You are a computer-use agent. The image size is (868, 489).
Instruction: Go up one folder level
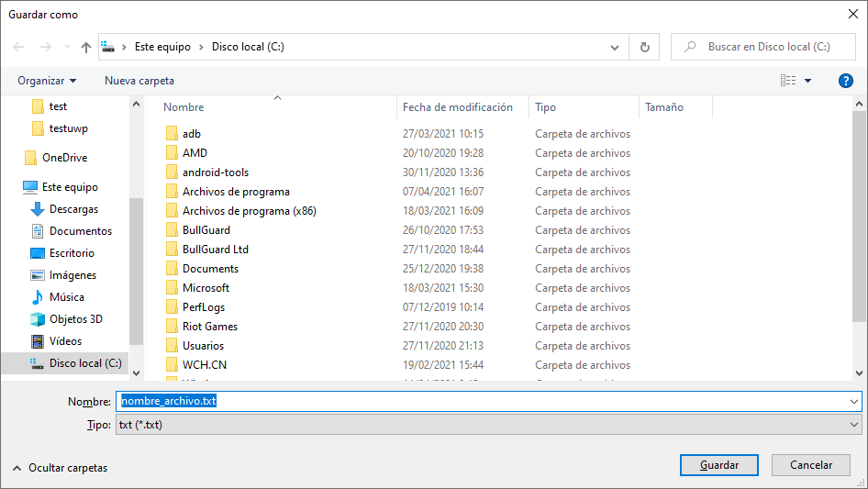(86, 47)
